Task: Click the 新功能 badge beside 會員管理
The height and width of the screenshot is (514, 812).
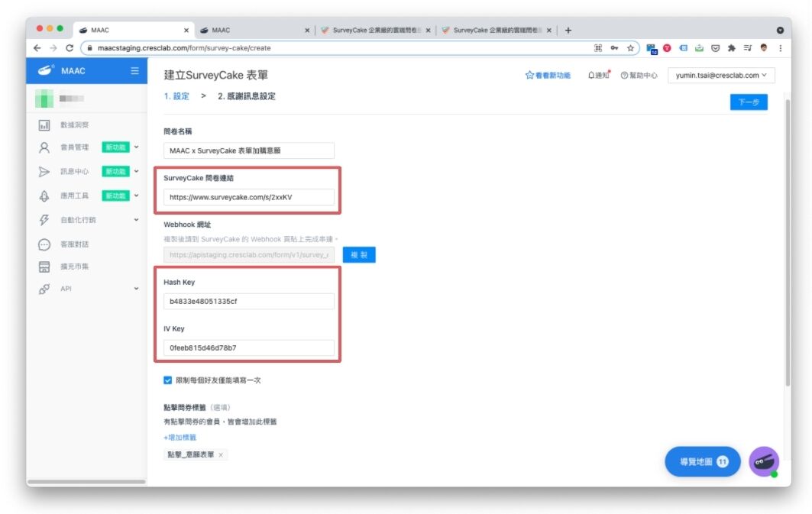Action: point(115,147)
